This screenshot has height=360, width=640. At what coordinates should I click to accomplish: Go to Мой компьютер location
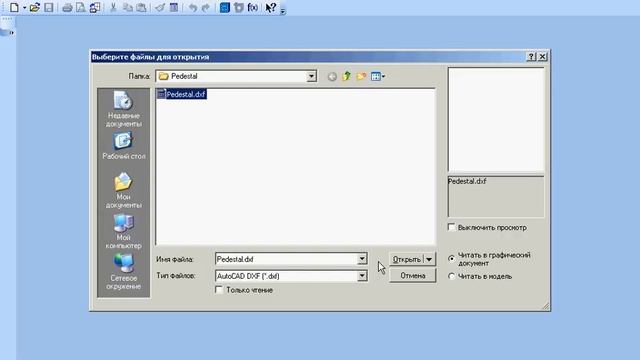[x=123, y=231]
